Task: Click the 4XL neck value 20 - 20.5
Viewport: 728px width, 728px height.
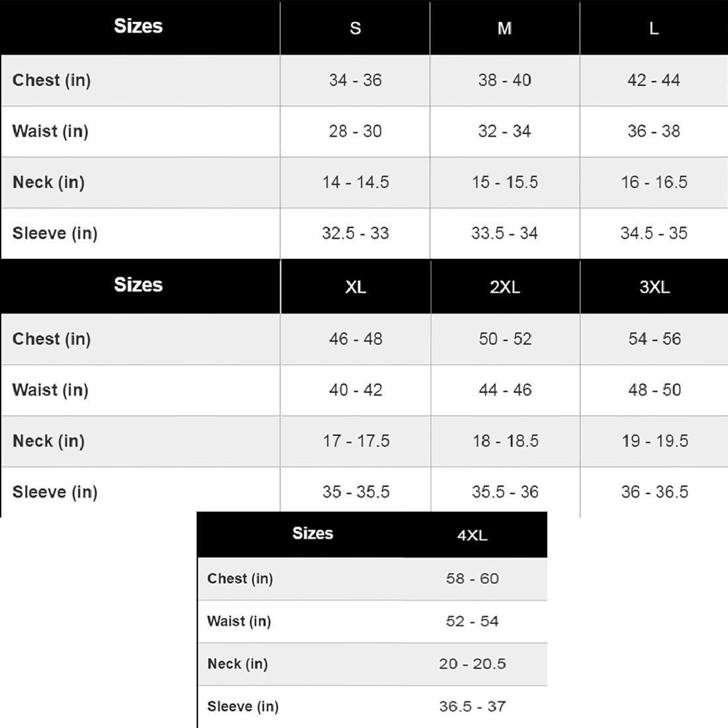Action: [x=472, y=664]
